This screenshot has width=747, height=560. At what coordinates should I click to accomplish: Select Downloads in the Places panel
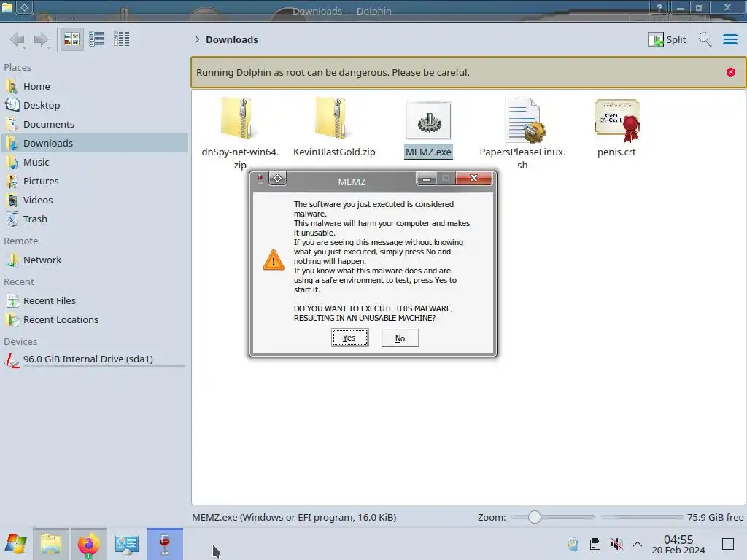click(94, 143)
